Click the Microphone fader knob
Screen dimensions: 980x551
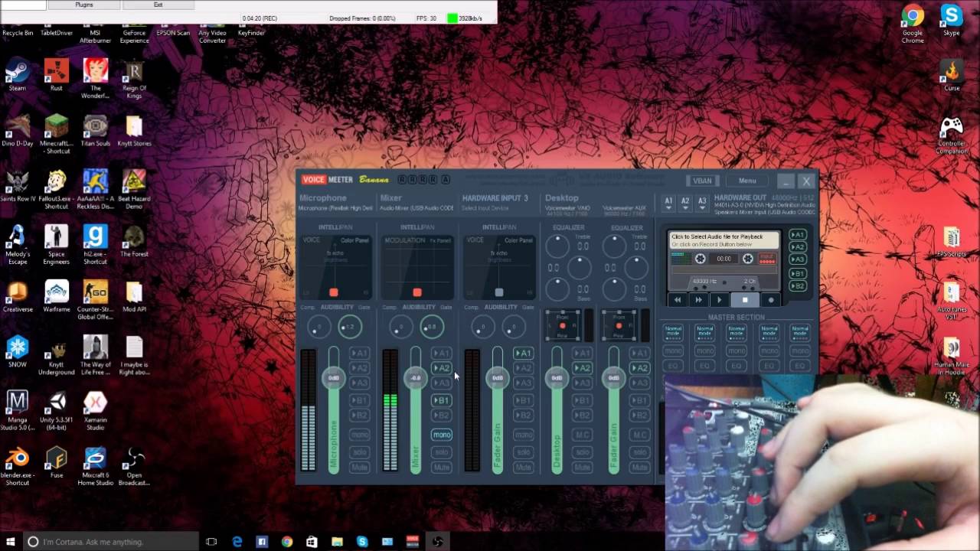tap(334, 377)
